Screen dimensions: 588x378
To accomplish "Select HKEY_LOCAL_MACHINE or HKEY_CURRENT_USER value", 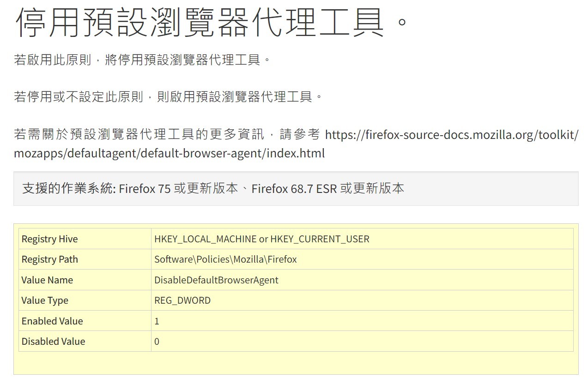I will point(262,239).
